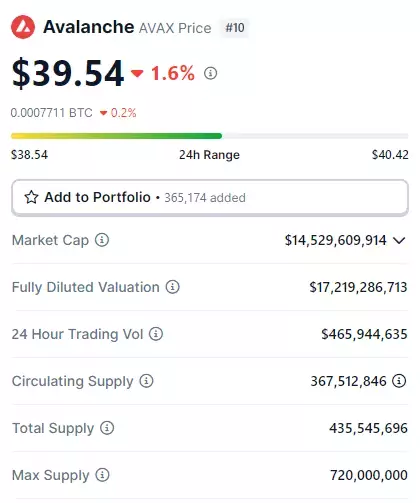Show Max Supply info icon

tap(102, 475)
